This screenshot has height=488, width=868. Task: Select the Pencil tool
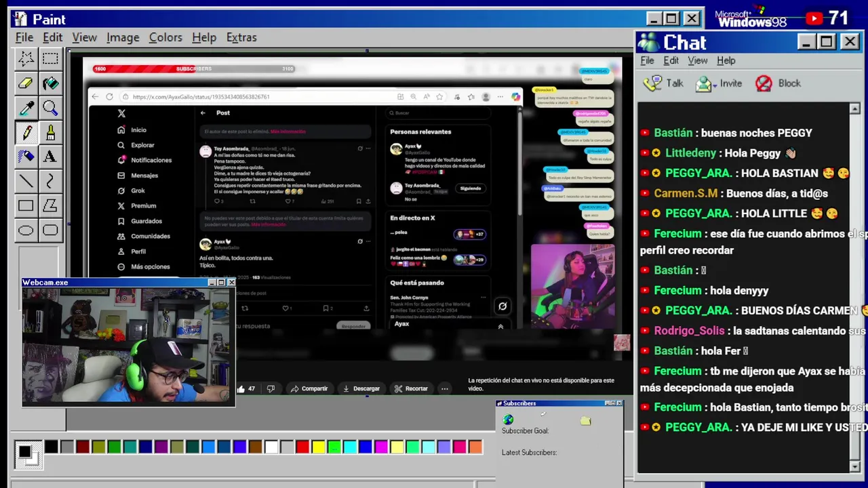coord(26,132)
